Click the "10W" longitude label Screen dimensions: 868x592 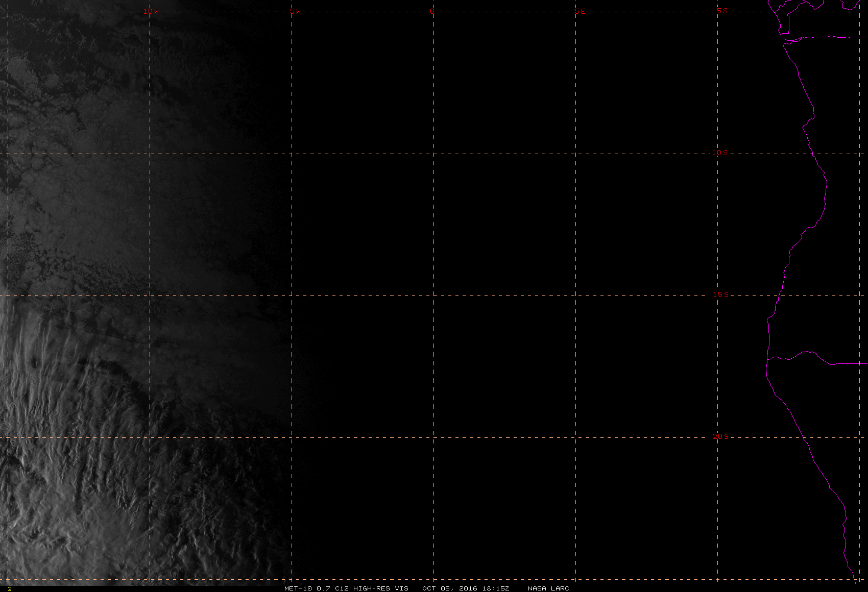pos(151,11)
